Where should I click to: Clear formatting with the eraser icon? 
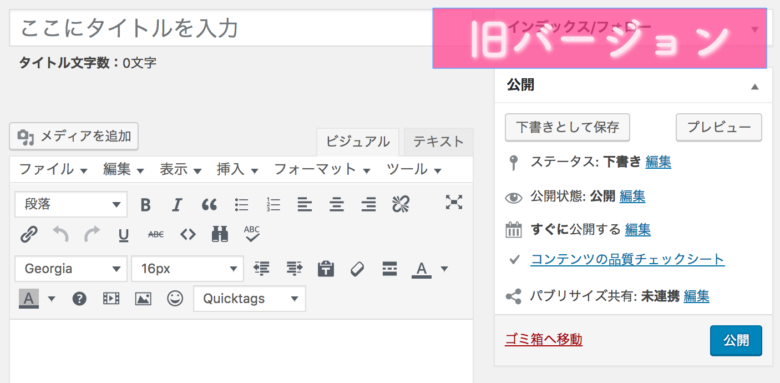pos(357,269)
